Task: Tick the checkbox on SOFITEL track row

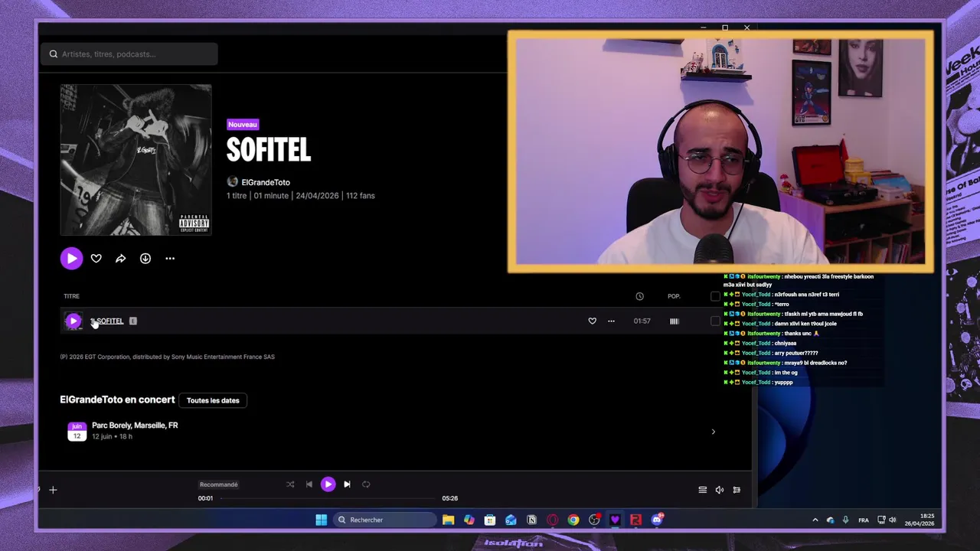Action: (715, 321)
